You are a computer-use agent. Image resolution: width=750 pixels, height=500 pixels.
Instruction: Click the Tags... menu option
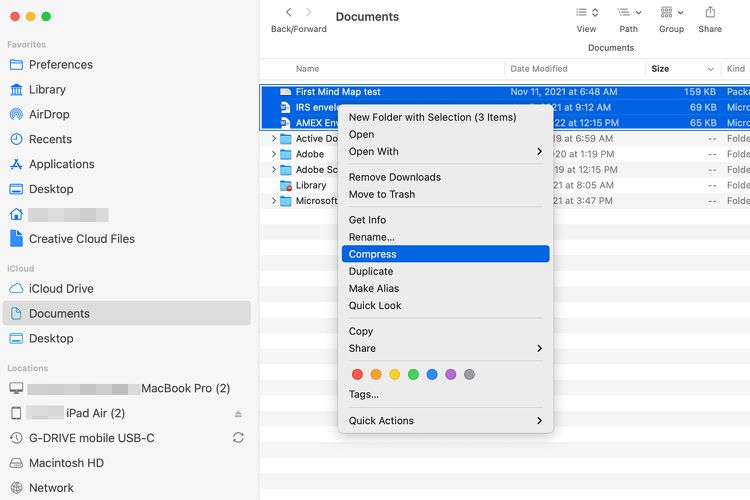(364, 394)
